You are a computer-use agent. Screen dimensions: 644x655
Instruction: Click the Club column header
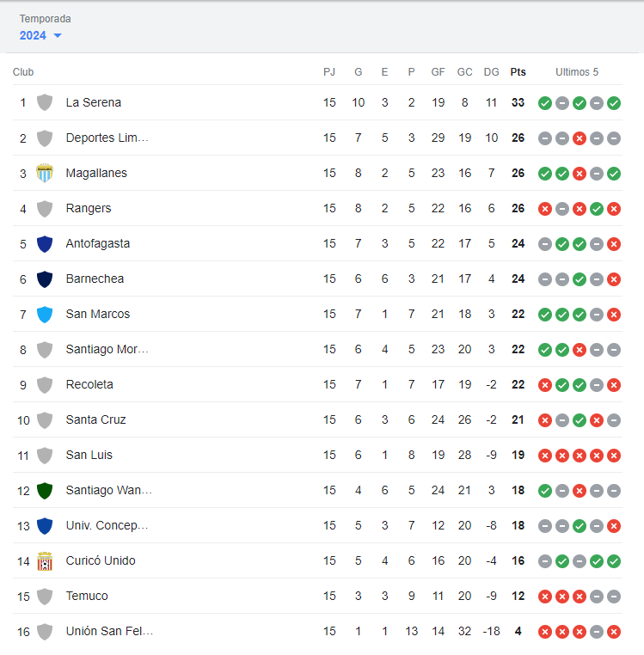23,72
